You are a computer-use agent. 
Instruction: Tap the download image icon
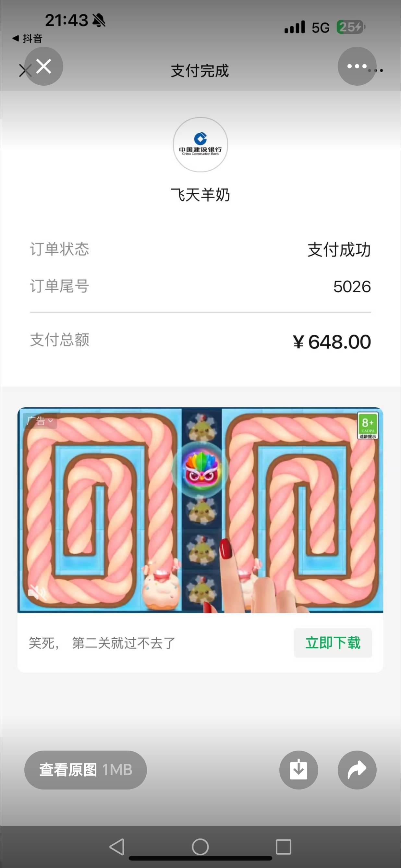point(298,770)
